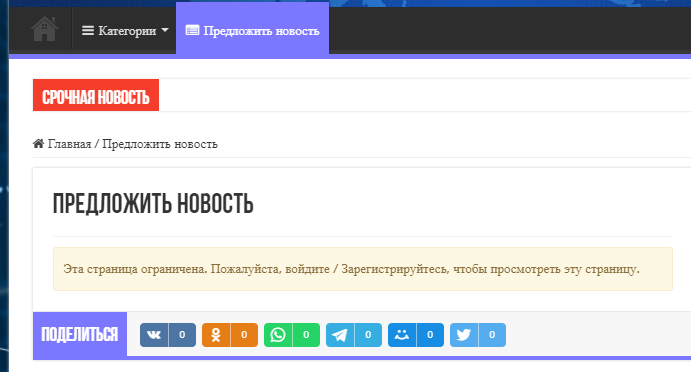This screenshot has height=372, width=691.
Task: Click the Поделиться share label
Action: (80, 334)
